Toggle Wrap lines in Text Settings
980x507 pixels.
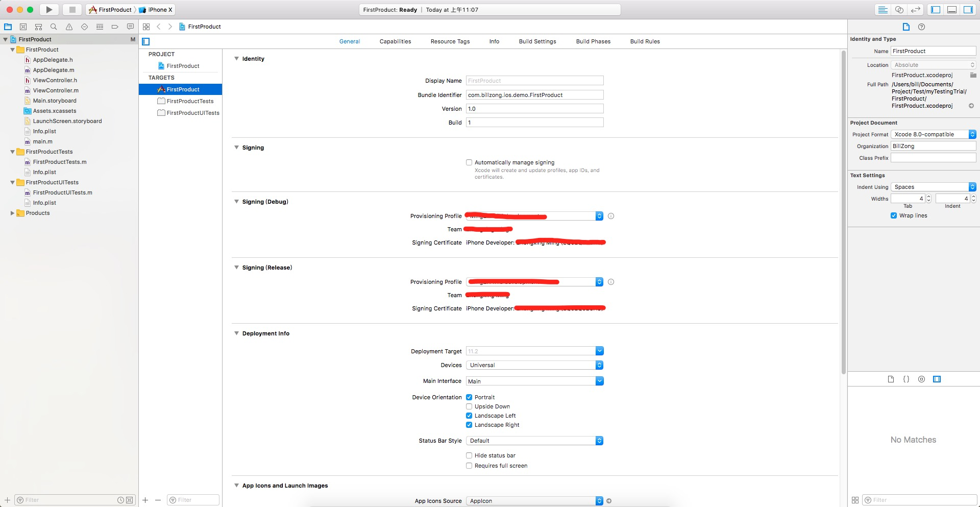pyautogui.click(x=894, y=215)
